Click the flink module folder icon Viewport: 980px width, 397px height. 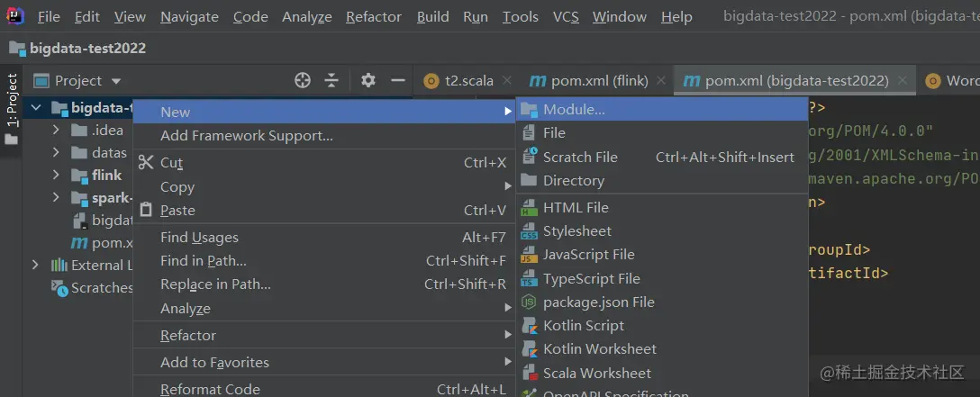[x=79, y=176]
